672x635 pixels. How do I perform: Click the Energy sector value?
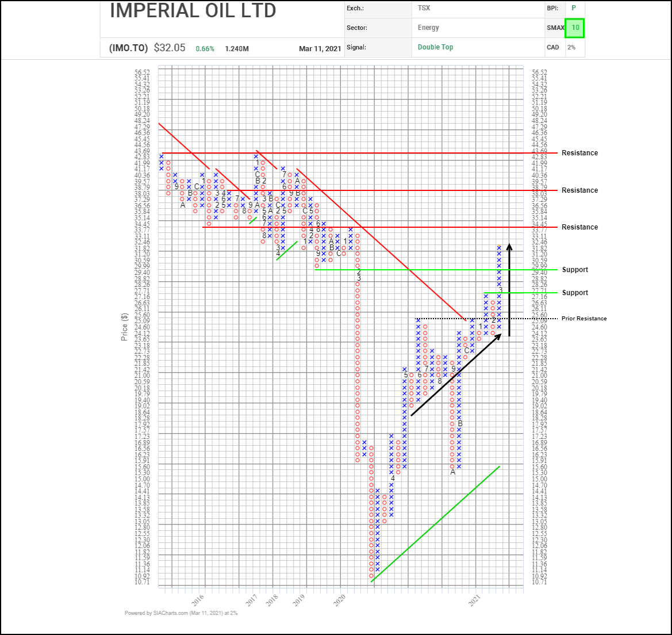pos(428,28)
